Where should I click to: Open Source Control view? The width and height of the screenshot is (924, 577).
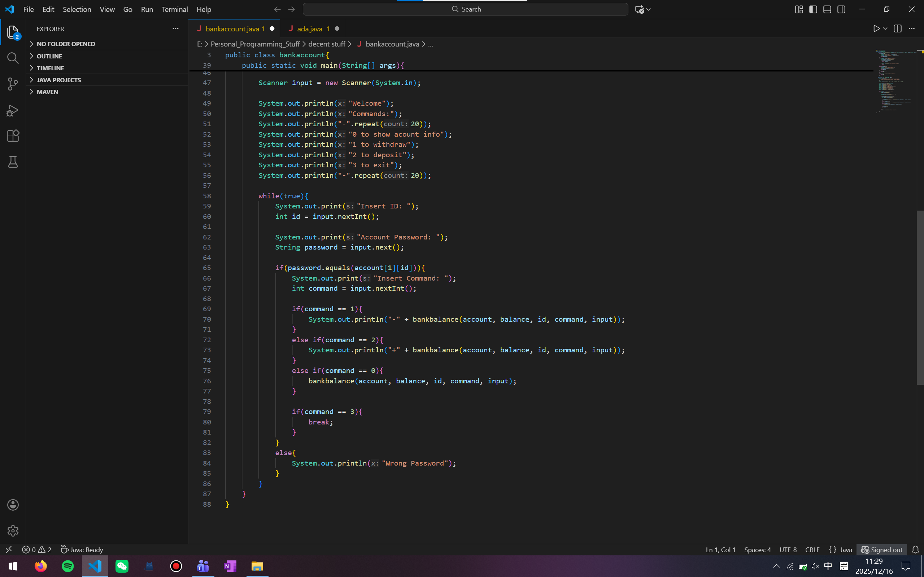[x=13, y=84]
